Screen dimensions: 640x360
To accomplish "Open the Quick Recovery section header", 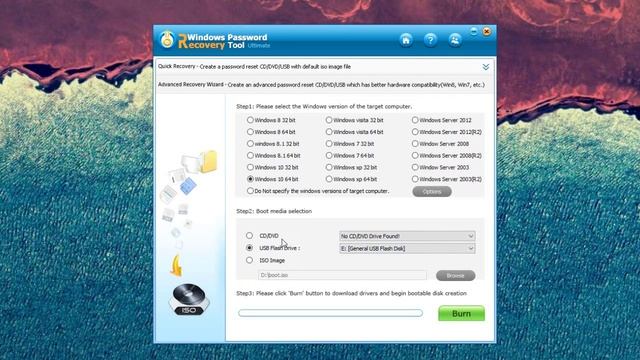I will point(324,67).
